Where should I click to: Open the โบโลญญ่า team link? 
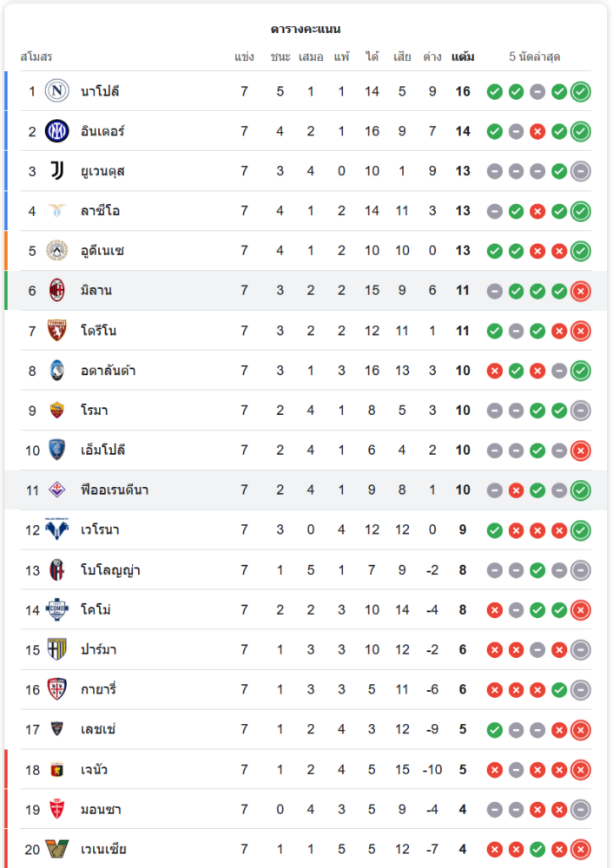tap(110, 570)
